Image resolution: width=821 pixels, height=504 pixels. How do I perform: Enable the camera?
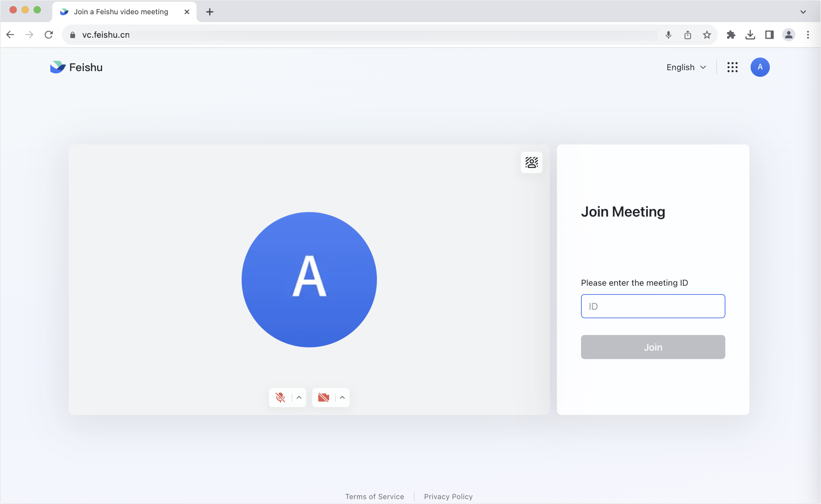coord(323,397)
